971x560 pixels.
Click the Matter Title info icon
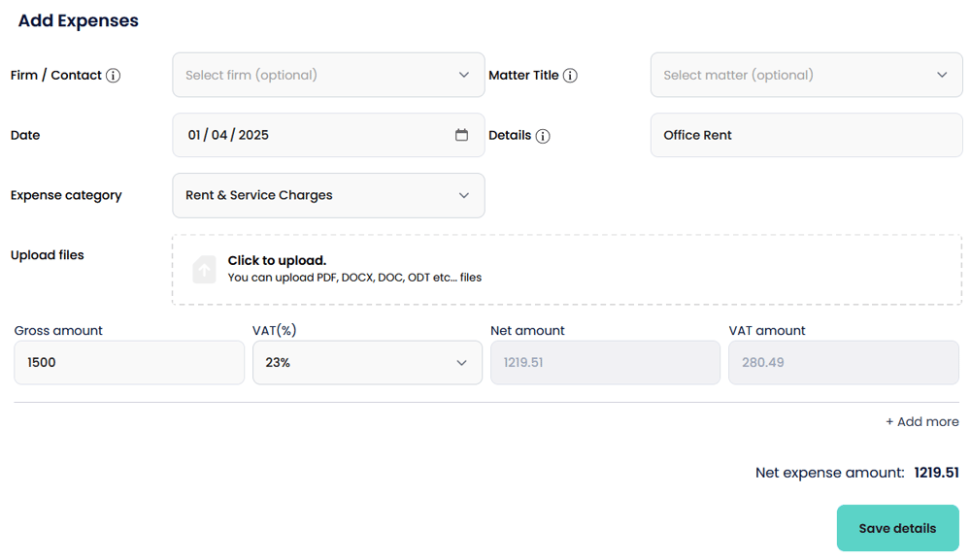click(x=570, y=76)
